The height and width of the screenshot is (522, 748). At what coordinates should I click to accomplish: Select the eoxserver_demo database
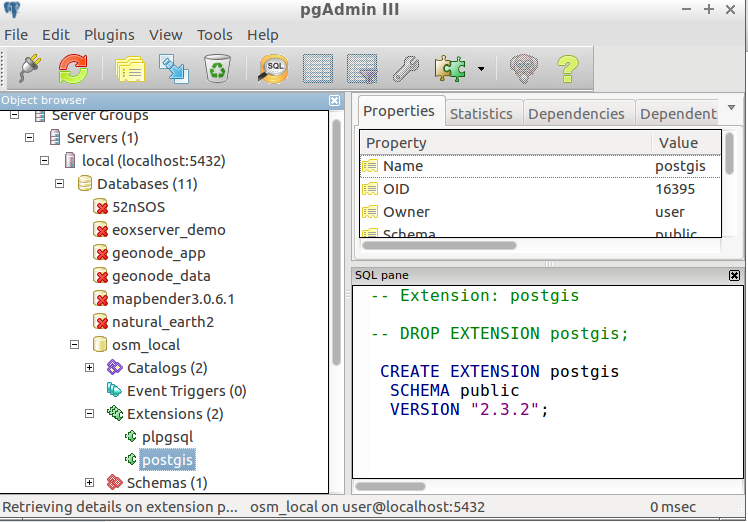pos(168,230)
